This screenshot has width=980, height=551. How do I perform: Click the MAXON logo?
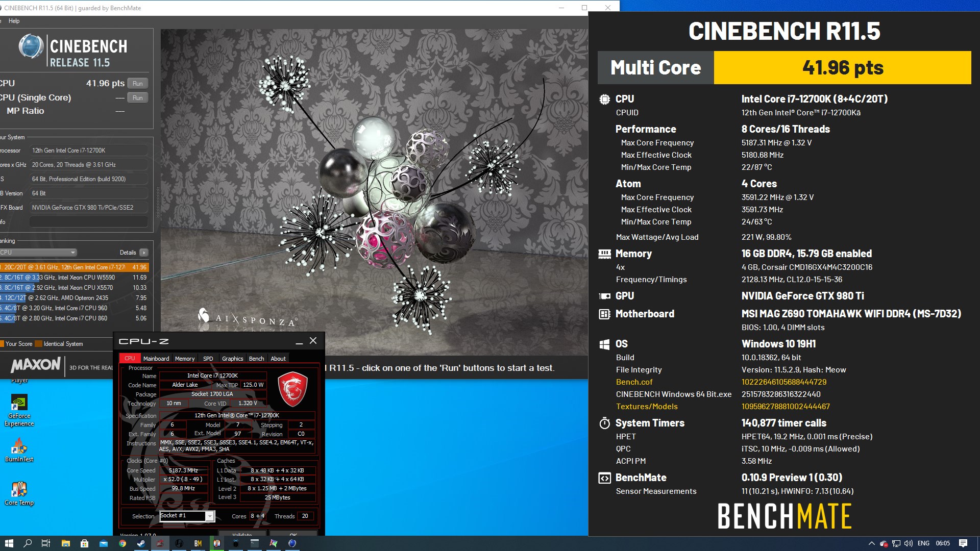36,365
